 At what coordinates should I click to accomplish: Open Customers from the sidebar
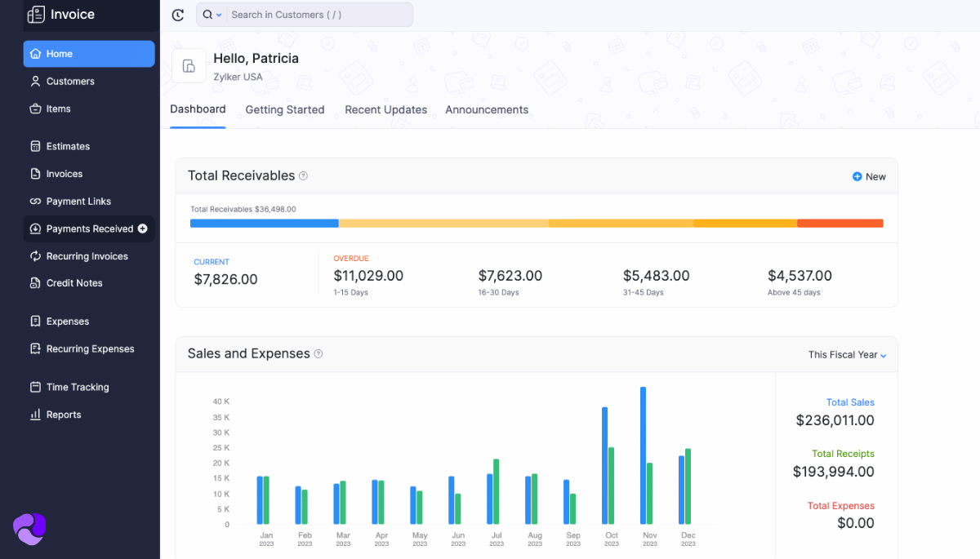[x=70, y=82]
